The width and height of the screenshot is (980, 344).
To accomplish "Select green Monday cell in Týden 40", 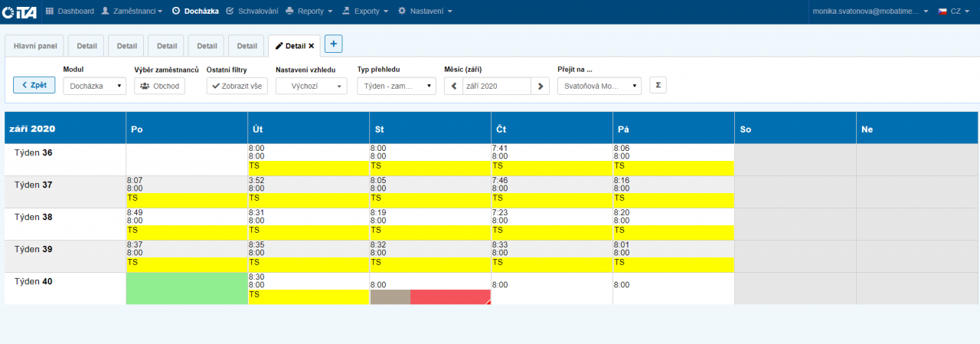I will pyautogui.click(x=187, y=288).
